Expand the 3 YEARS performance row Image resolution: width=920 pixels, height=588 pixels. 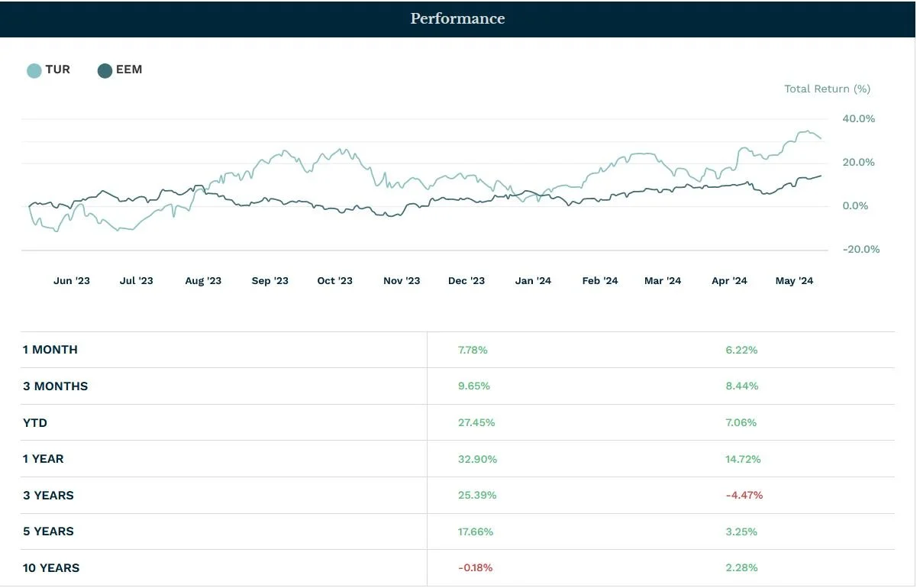tap(48, 495)
